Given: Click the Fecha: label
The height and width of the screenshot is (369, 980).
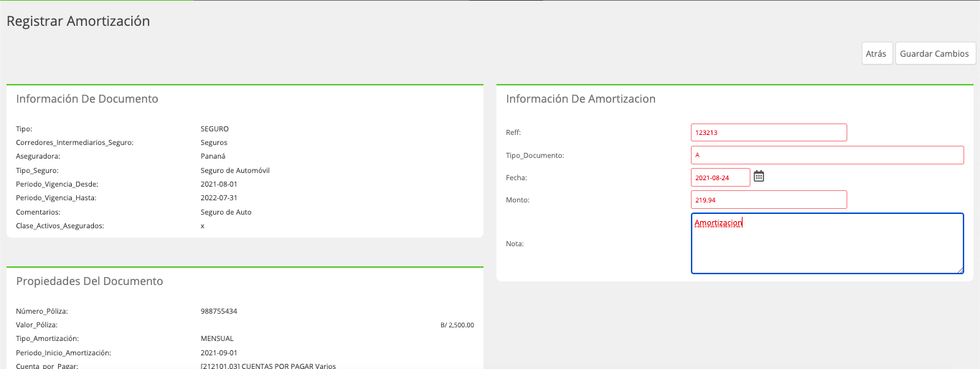Looking at the screenshot, I should [x=517, y=177].
